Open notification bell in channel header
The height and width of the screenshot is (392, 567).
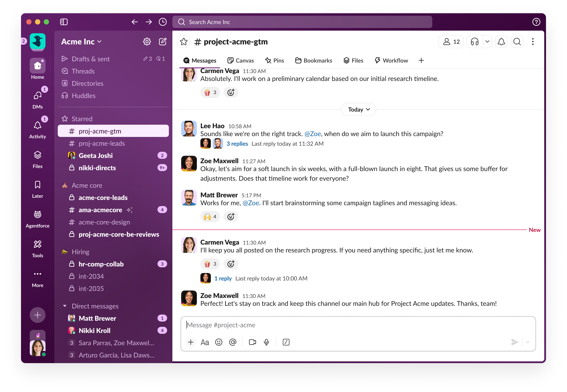pos(501,42)
